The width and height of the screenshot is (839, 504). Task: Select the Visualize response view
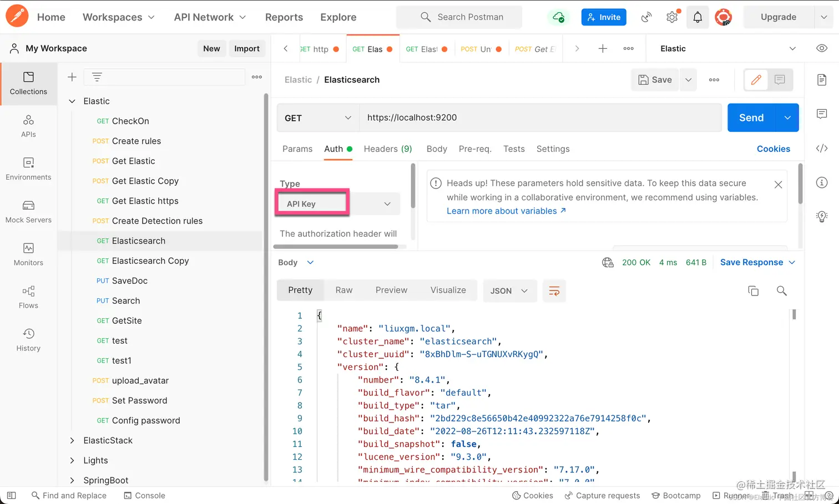(448, 290)
